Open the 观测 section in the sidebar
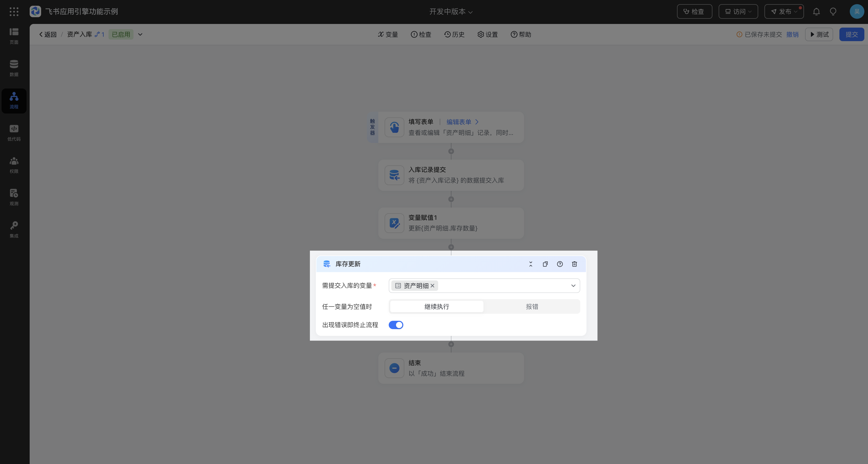 [14, 197]
